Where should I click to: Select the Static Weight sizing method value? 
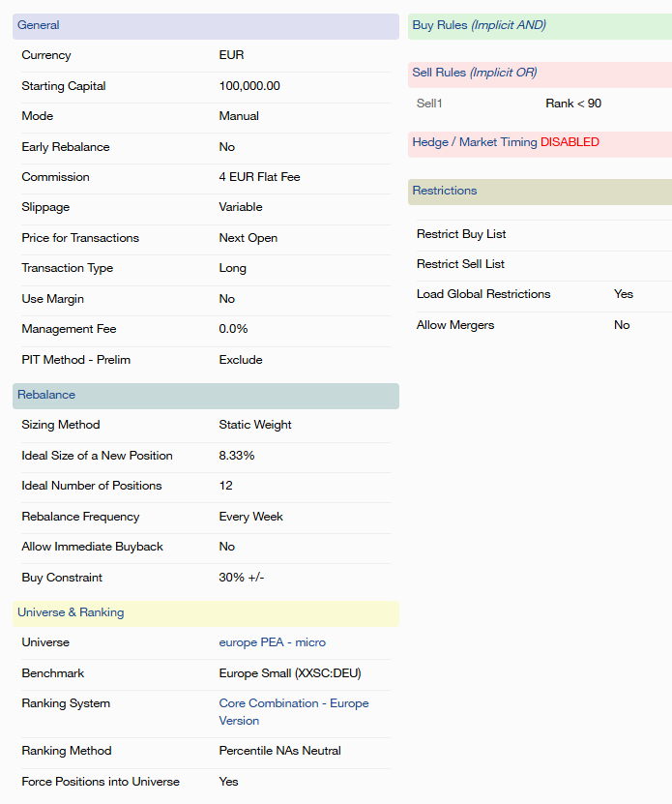[x=255, y=425]
